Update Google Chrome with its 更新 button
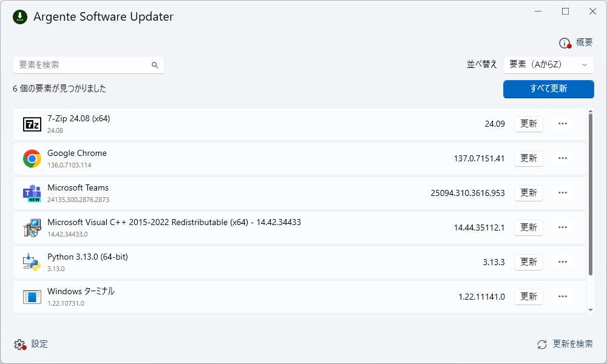This screenshot has width=607, height=364. pos(529,158)
